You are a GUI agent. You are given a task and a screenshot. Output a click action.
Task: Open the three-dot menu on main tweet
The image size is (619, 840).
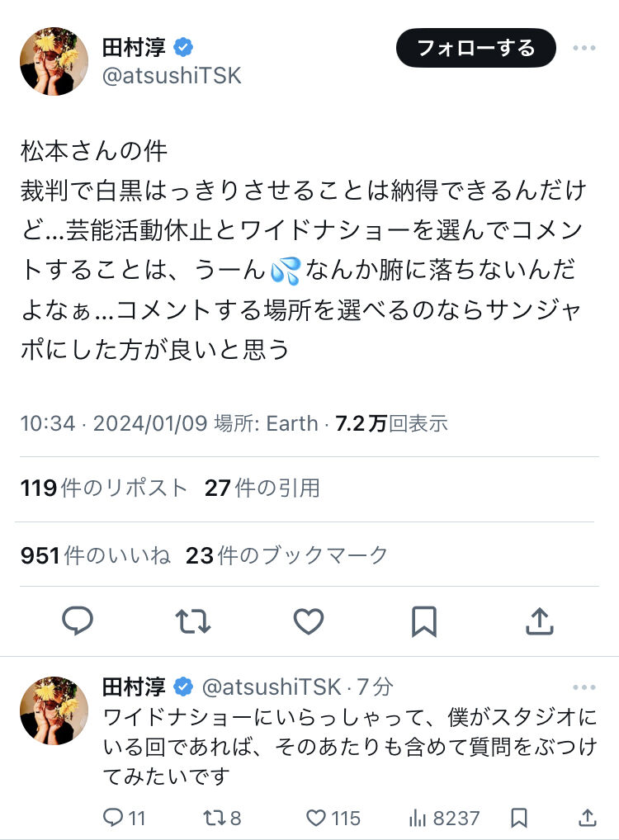[x=584, y=48]
